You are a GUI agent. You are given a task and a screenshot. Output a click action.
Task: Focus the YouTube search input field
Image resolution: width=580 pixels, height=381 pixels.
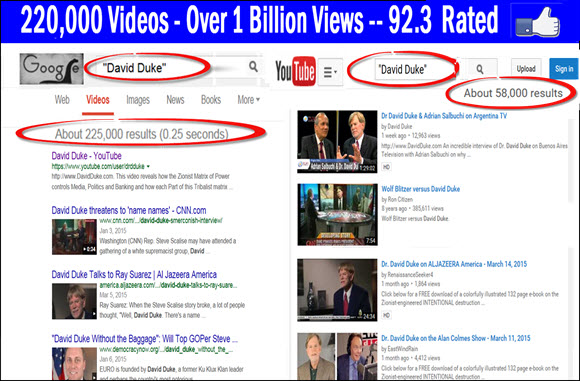(416, 70)
